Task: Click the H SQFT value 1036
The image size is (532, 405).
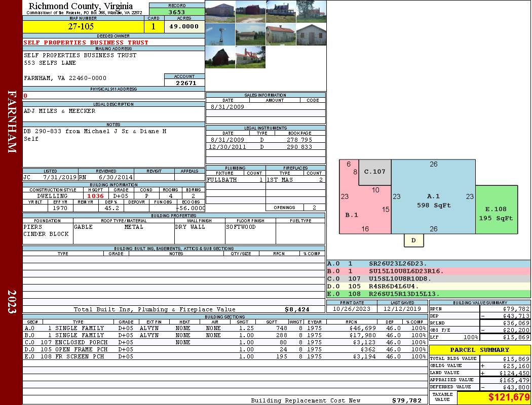Action: (95, 196)
